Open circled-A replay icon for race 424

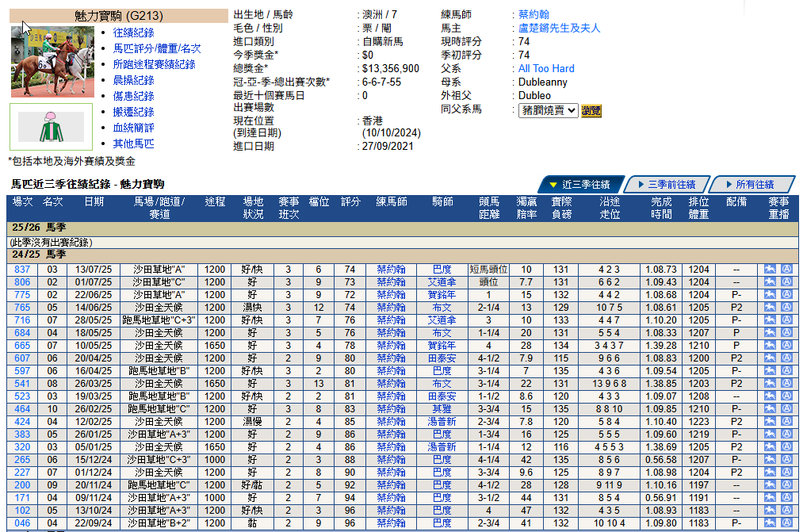786,421
